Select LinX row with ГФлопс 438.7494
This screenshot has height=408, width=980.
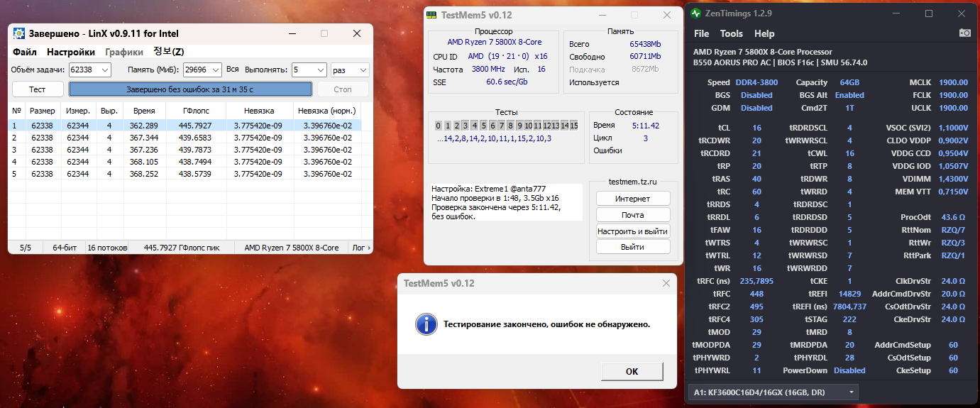[x=190, y=162]
